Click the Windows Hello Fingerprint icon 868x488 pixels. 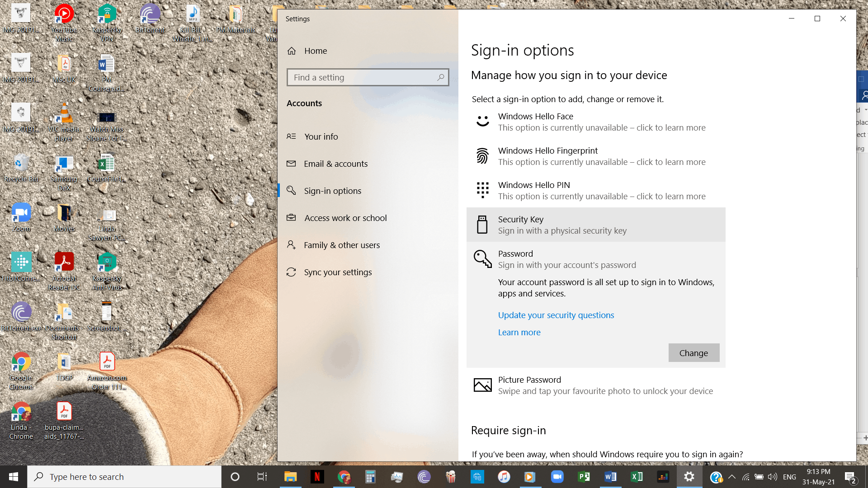482,156
